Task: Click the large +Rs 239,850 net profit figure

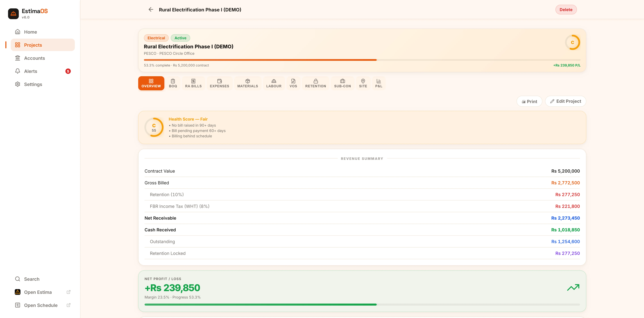Action: tap(172, 288)
